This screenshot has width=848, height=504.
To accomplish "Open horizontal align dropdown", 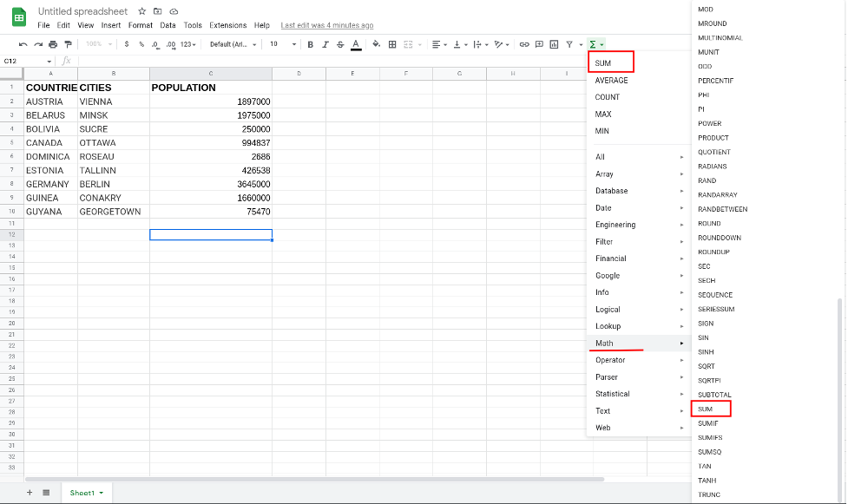I will point(439,44).
